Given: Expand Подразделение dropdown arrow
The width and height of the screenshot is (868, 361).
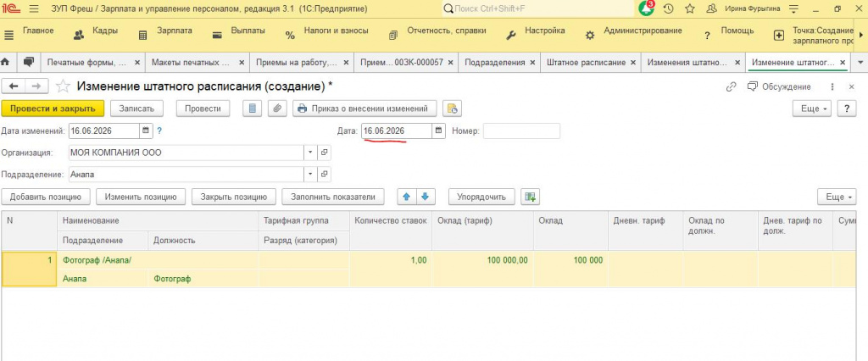Looking at the screenshot, I should coord(310,174).
